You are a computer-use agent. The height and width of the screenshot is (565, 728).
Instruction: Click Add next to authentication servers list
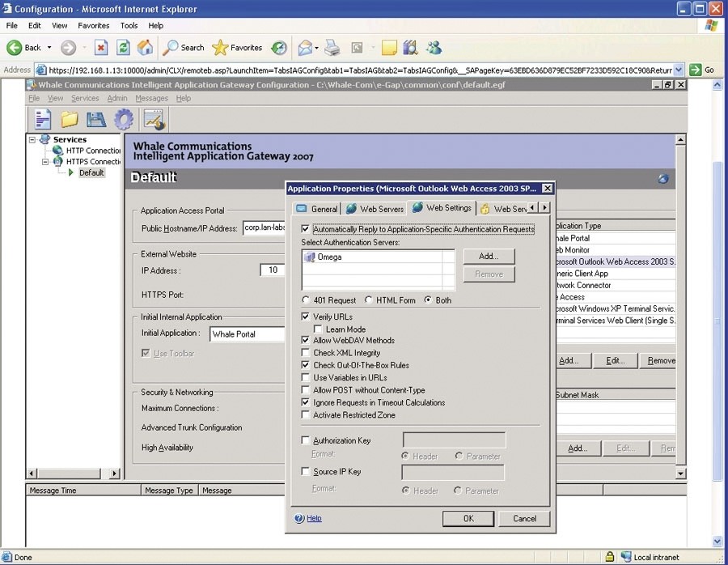click(489, 256)
